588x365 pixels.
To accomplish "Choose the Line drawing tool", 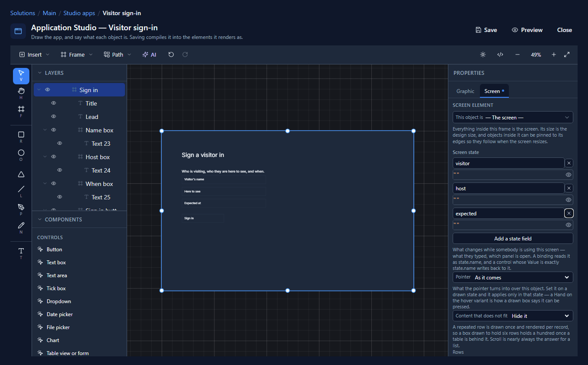I will [21, 192].
